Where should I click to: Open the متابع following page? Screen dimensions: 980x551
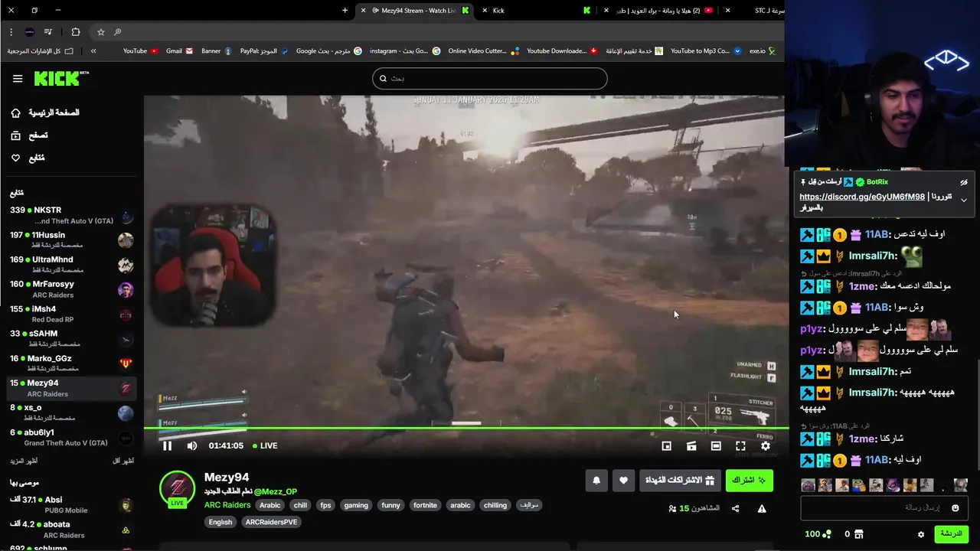[x=28, y=158]
